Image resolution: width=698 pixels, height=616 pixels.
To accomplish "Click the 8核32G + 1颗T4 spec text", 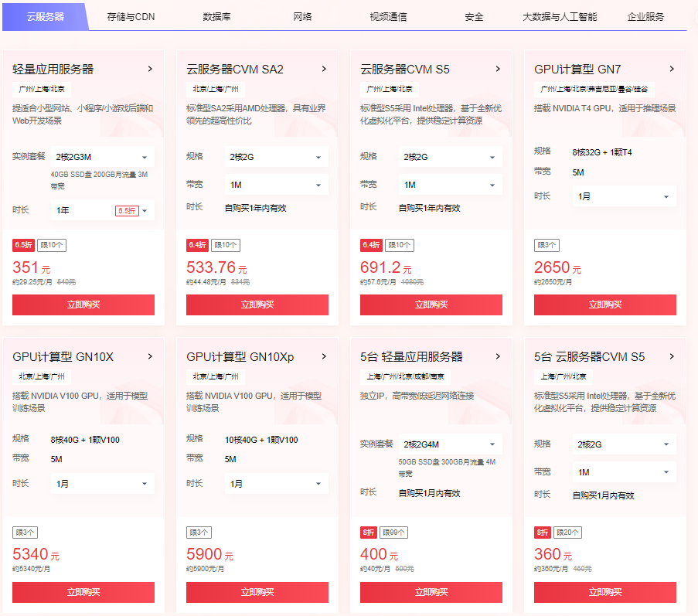I will click(x=602, y=152).
